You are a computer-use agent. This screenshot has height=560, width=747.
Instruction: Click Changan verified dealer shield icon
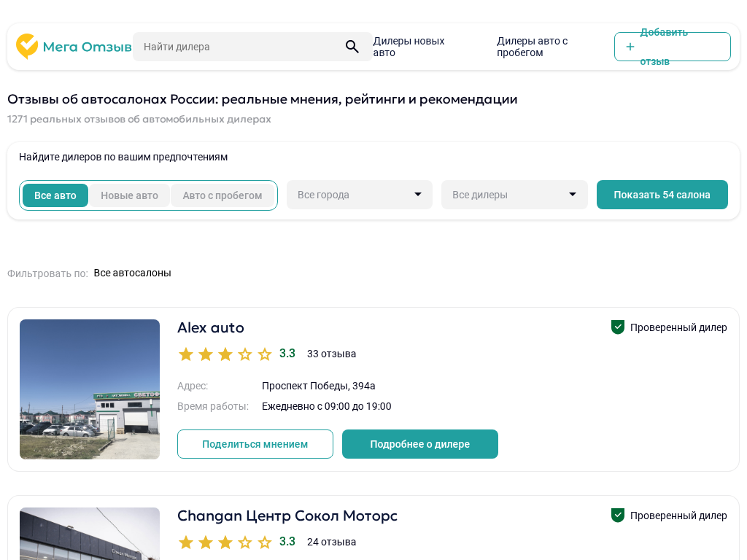tap(617, 516)
